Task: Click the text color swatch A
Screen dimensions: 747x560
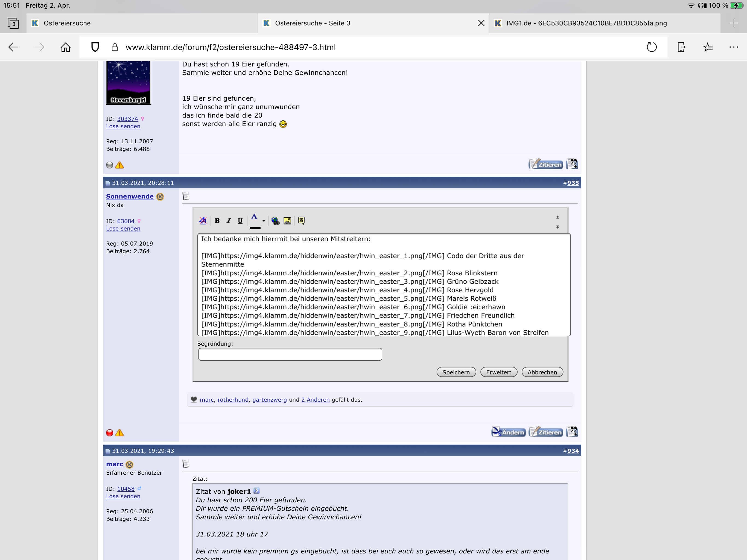Action: tap(255, 219)
